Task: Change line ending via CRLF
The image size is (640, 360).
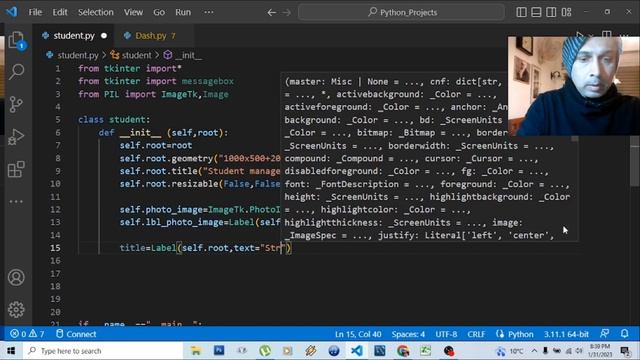Action: pos(476,334)
